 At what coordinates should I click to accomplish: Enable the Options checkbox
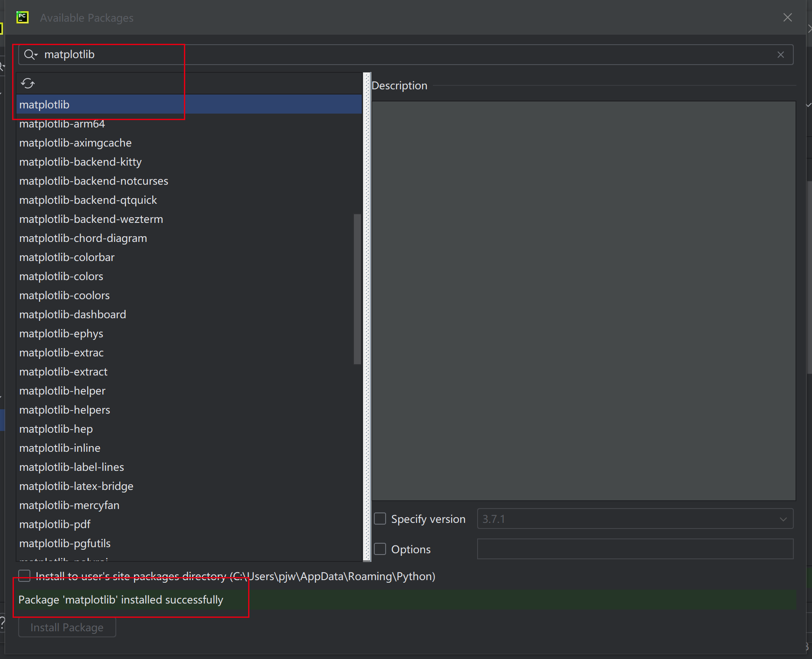[380, 549]
